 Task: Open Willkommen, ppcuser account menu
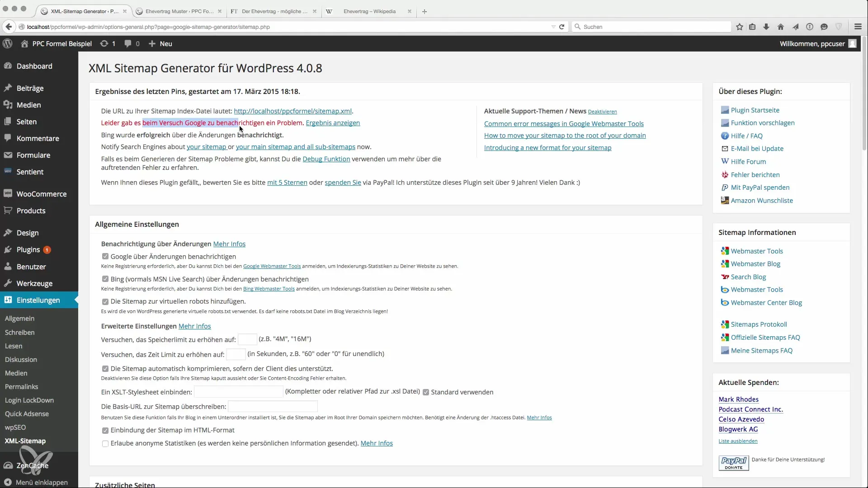(x=818, y=43)
